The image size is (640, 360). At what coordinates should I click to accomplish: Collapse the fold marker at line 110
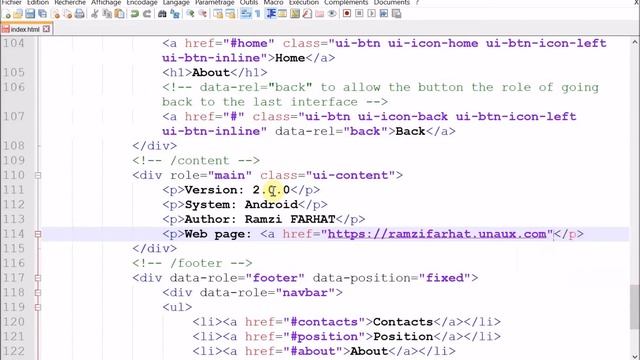coord(38,176)
